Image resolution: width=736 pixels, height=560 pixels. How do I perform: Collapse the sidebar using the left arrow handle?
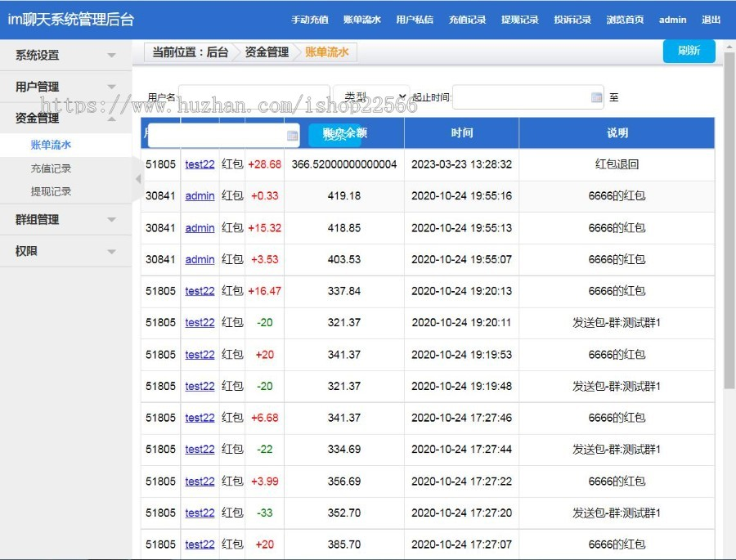point(138,179)
